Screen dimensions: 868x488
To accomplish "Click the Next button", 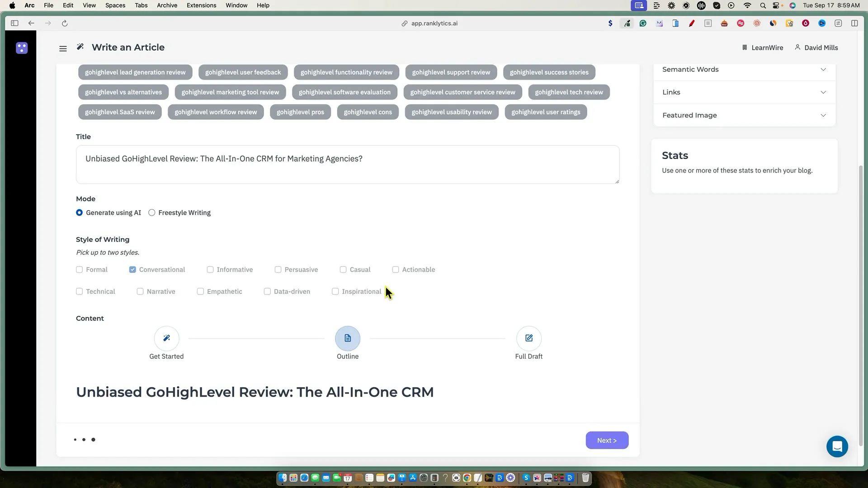I will point(607,441).
